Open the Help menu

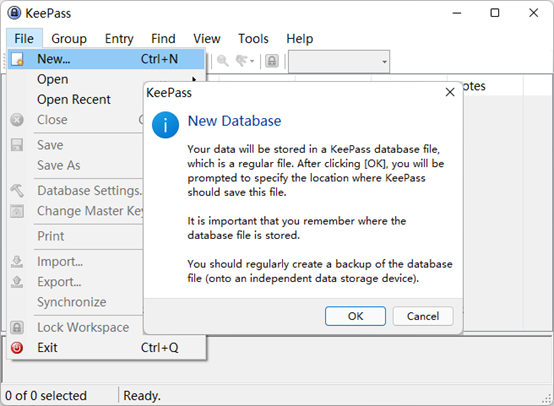[x=300, y=38]
